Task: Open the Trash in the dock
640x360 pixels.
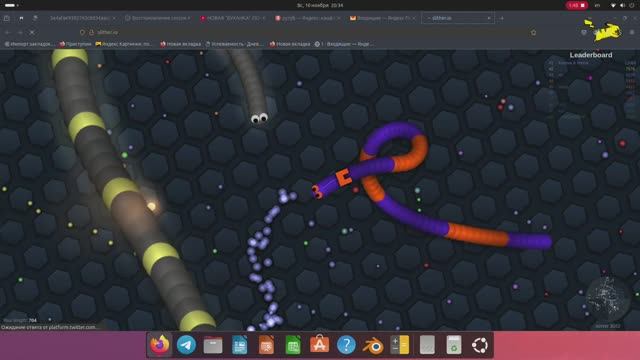Action: coord(453,345)
